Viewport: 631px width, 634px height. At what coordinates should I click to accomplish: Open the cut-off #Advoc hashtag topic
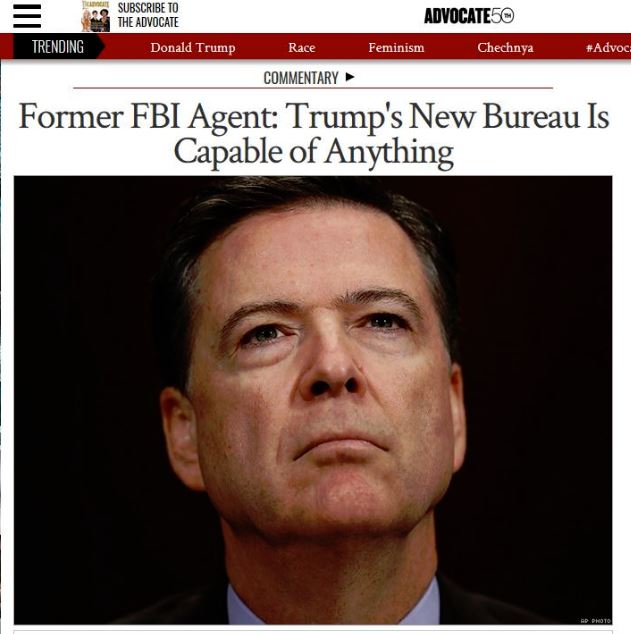pos(608,48)
